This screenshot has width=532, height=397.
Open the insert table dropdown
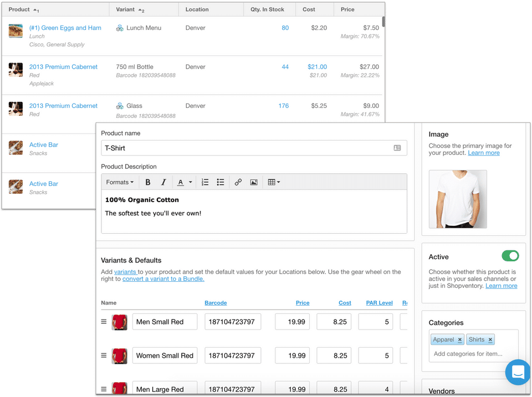pyautogui.click(x=274, y=182)
